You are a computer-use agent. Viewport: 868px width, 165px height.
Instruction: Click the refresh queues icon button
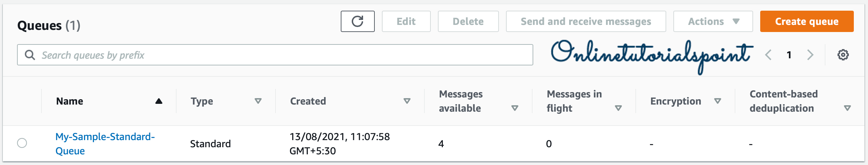(x=357, y=21)
